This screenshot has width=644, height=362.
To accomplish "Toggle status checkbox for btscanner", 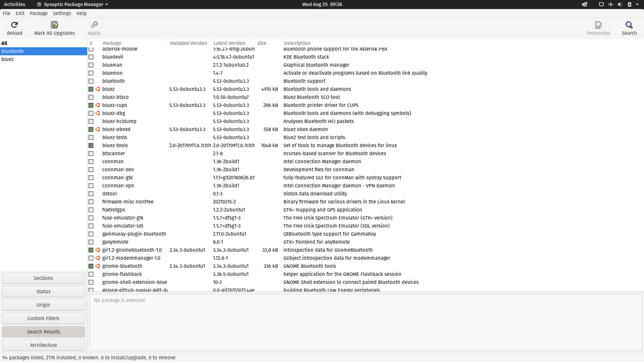I will coord(91,154).
